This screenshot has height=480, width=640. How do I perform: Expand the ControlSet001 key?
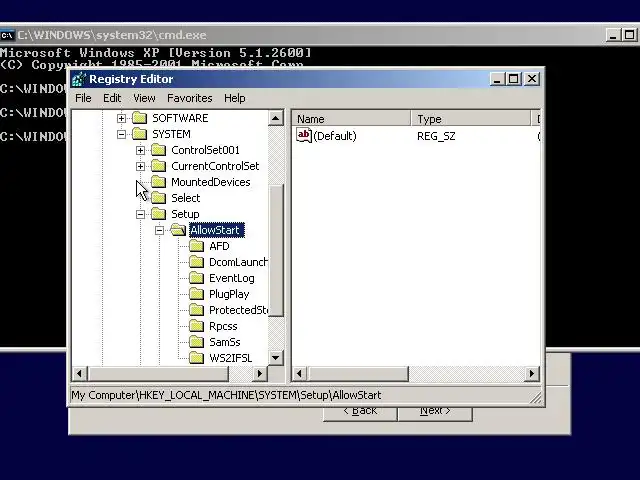point(140,150)
